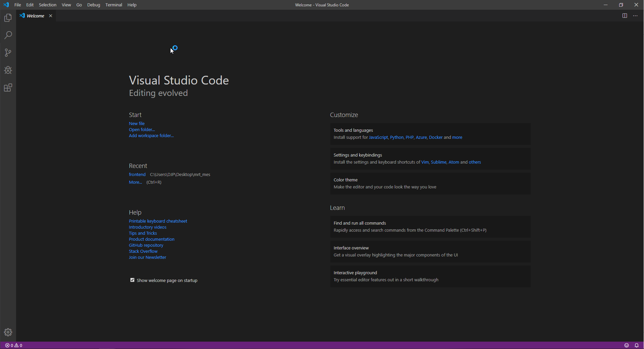
Task: Click Add workspace folder... link
Action: 151,135
